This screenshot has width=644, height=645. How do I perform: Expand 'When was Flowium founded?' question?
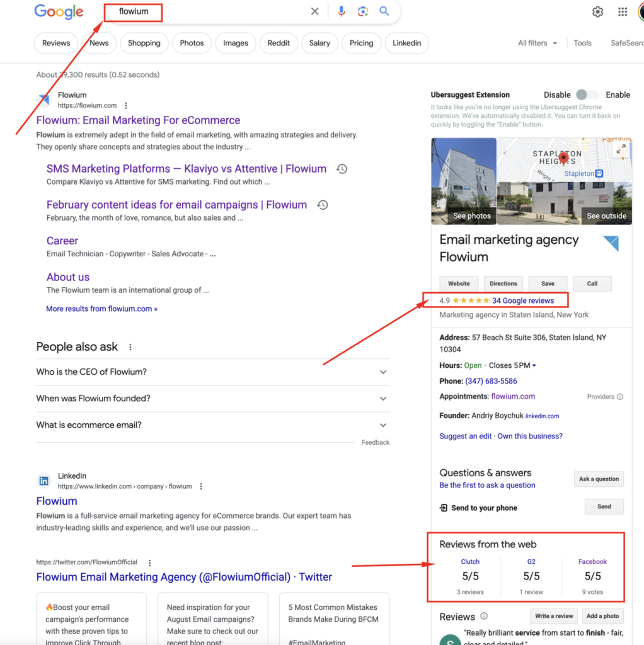click(x=213, y=399)
